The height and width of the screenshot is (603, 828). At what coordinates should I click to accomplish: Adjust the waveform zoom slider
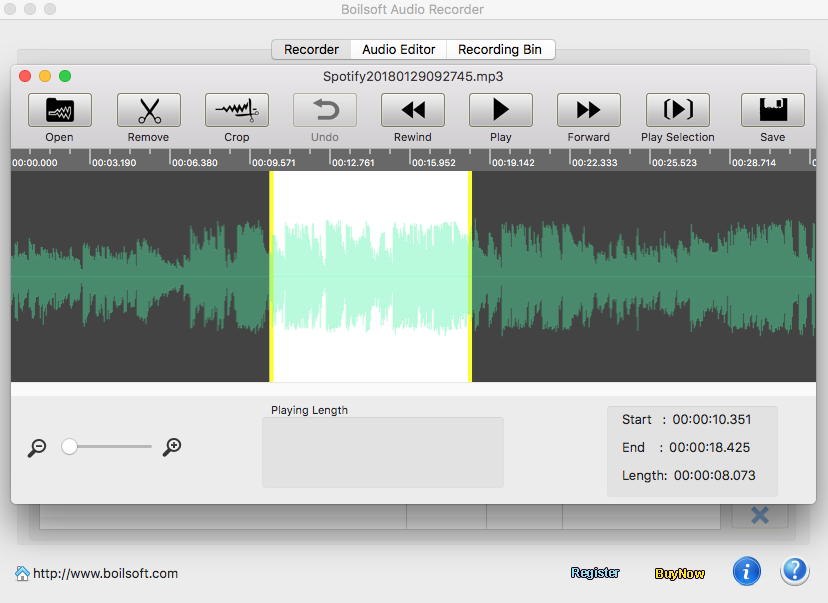click(70, 447)
